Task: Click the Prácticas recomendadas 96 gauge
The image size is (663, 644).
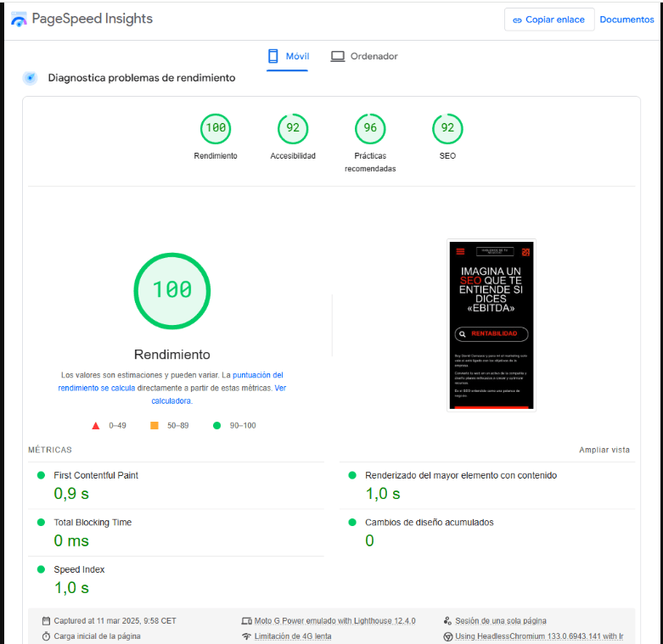Action: pos(370,128)
